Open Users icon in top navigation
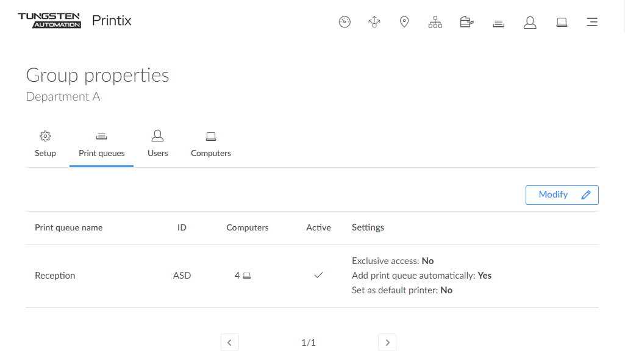 tap(530, 23)
